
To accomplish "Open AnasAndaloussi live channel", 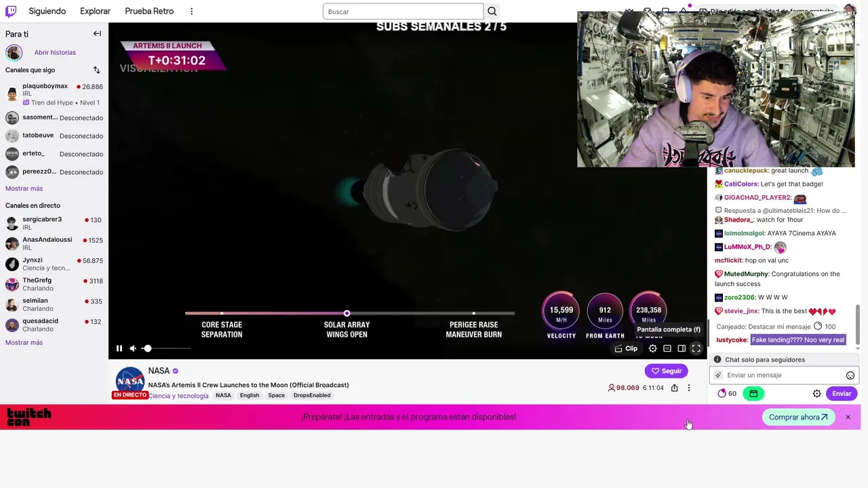I will [54, 243].
